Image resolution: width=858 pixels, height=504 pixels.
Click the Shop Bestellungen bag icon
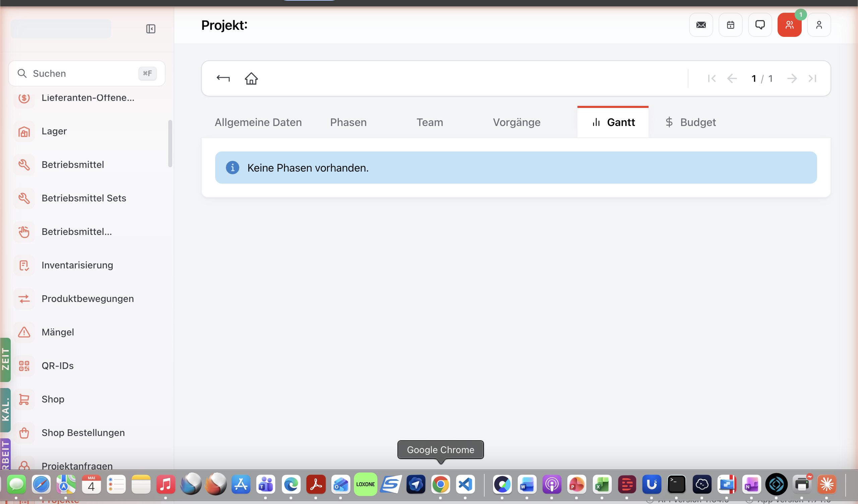24,433
